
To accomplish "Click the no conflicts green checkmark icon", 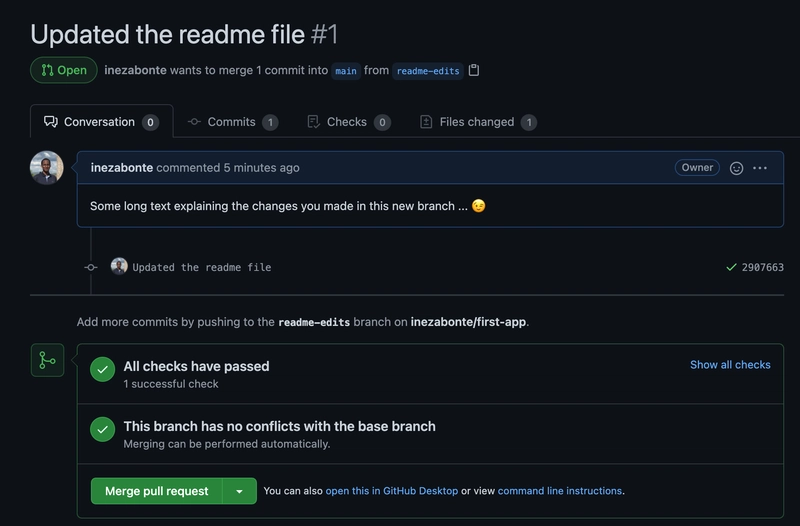I will pos(103,429).
